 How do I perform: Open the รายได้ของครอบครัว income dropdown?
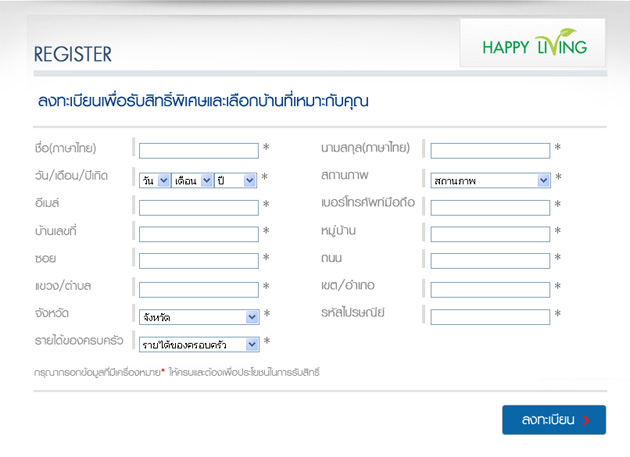(198, 345)
